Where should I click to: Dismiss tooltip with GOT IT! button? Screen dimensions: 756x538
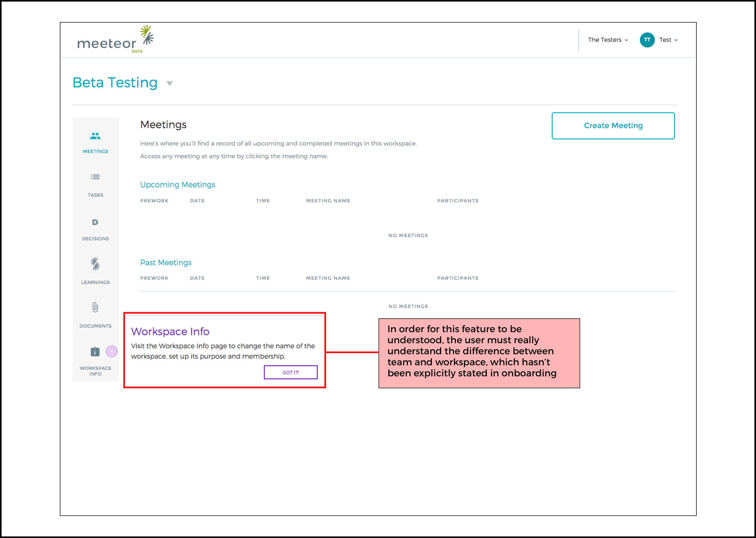pos(291,372)
